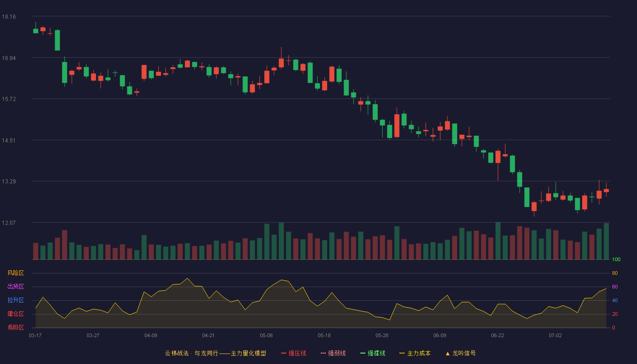637x364 pixels.
Task: Select the 出货区 zone label
Action: 15,287
